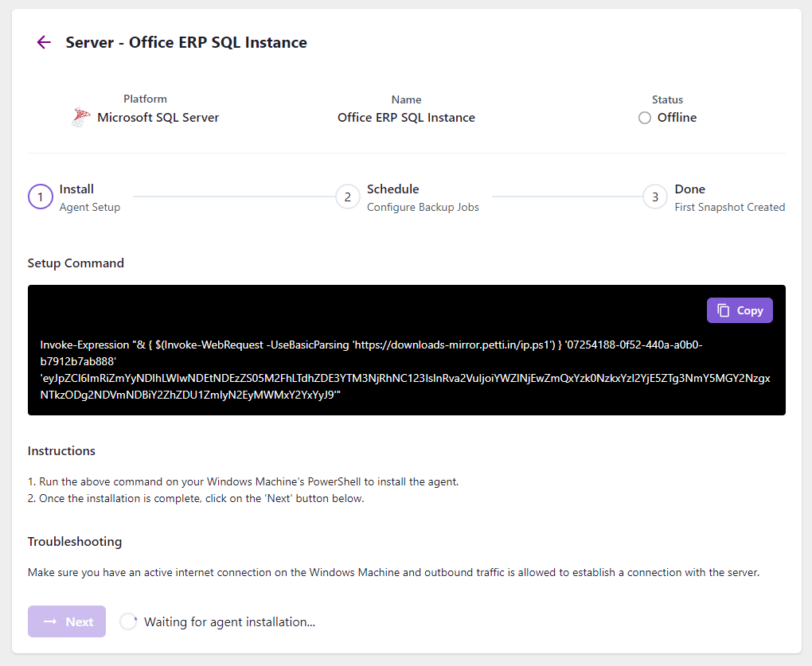Click the 'Configure Backup Jobs' step subtitle

point(423,207)
